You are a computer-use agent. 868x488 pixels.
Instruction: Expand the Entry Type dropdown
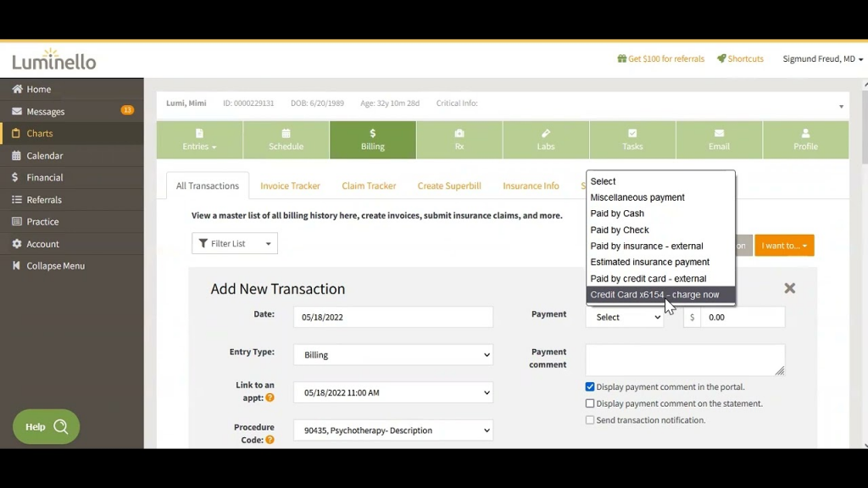tap(392, 354)
